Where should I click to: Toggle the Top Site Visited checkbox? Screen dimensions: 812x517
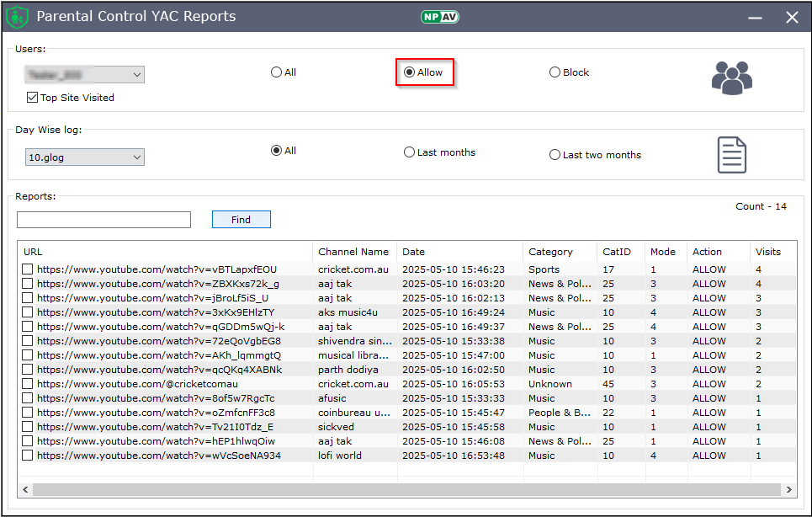pos(32,98)
